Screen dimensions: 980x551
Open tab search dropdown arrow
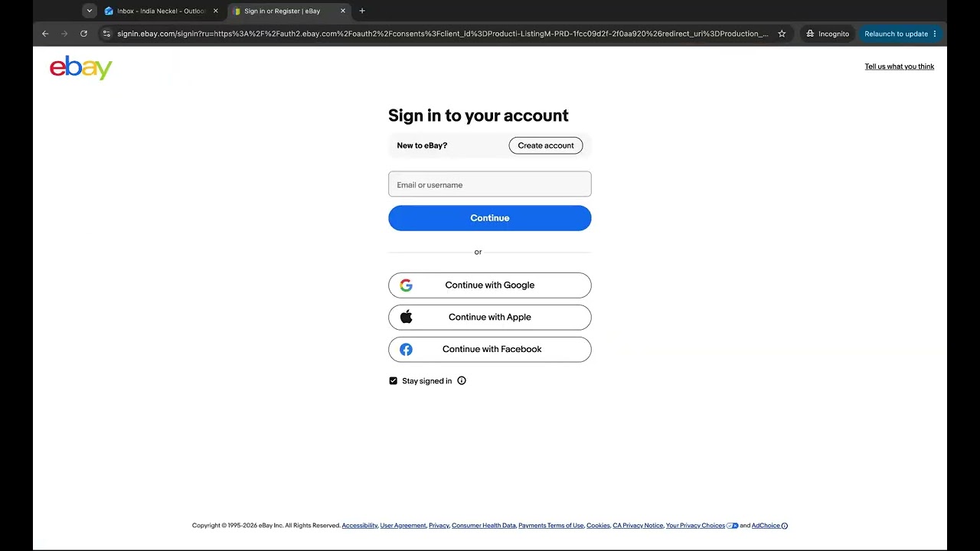[90, 11]
